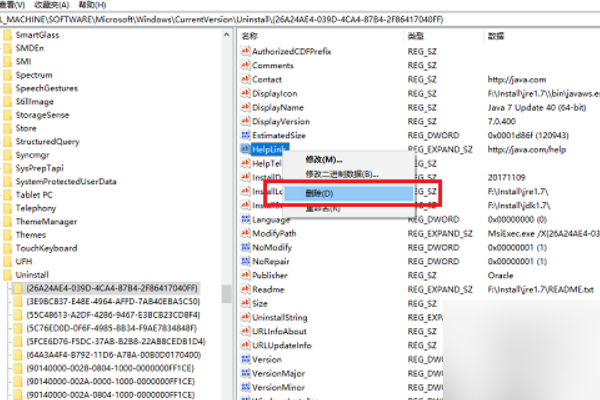This screenshot has height=400, width=600.
Task: Click the VersionMajor DWORD icon
Action: coord(245,373)
